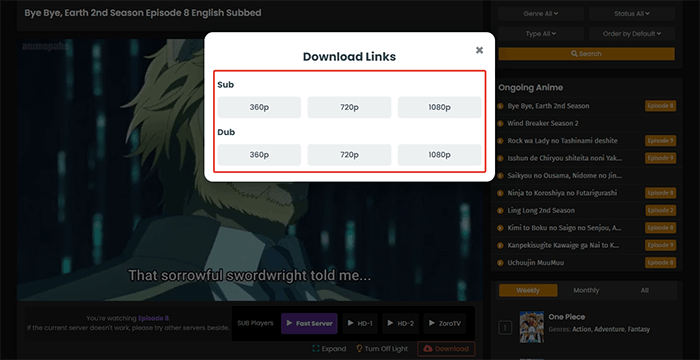Download Sub version in 360p
This screenshot has height=360, width=700.
point(259,107)
